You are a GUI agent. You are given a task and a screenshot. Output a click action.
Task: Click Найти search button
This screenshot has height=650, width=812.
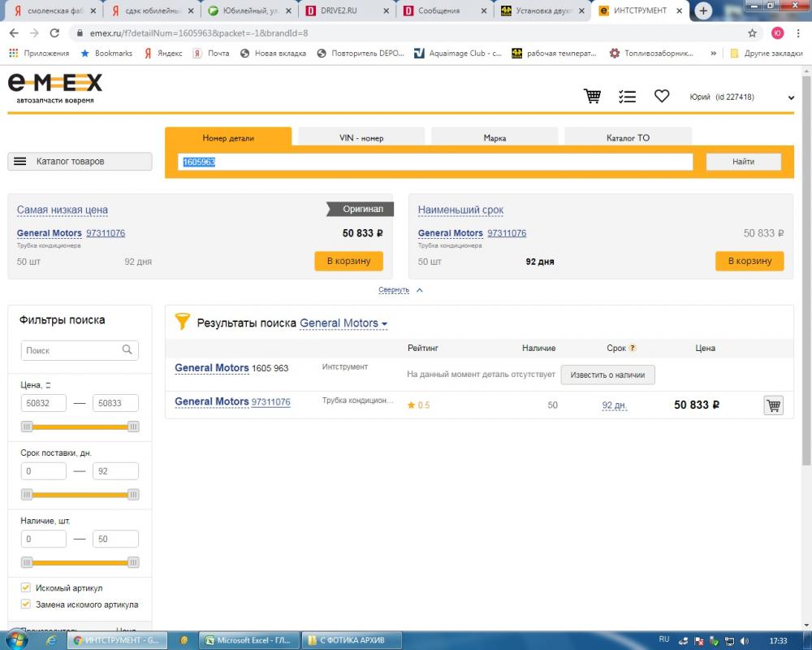click(x=743, y=162)
